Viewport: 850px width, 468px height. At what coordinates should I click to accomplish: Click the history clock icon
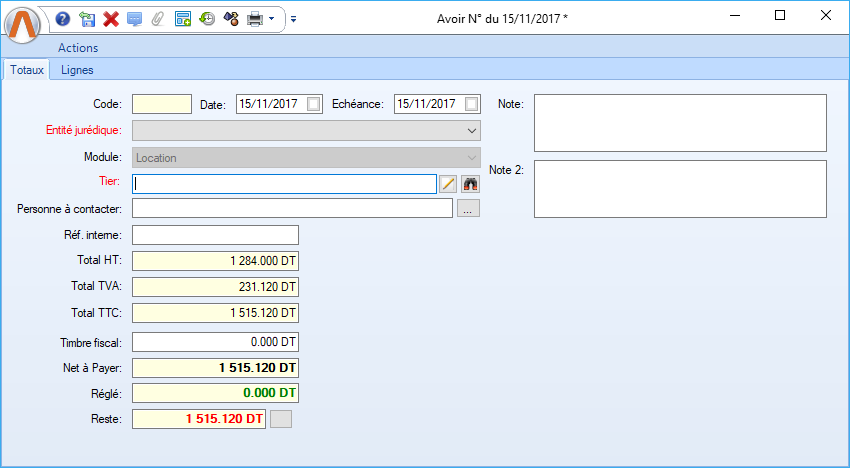(x=207, y=18)
